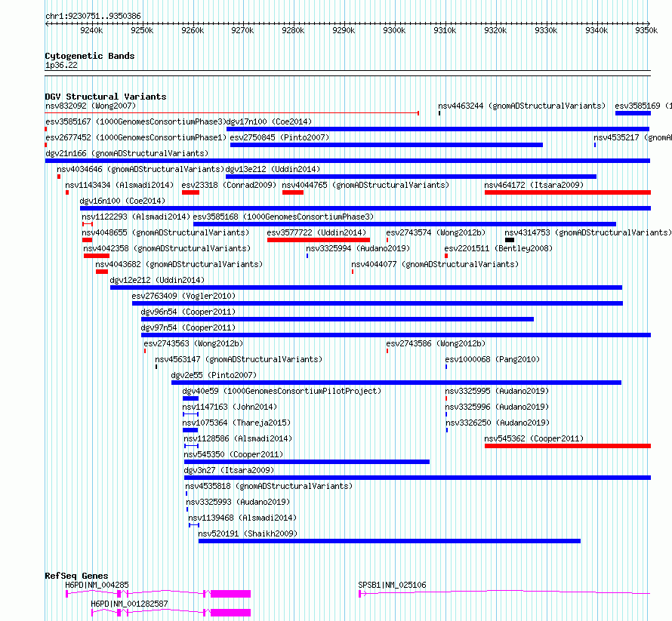Open esv2743586 (Wong2012b) label

click(436, 343)
